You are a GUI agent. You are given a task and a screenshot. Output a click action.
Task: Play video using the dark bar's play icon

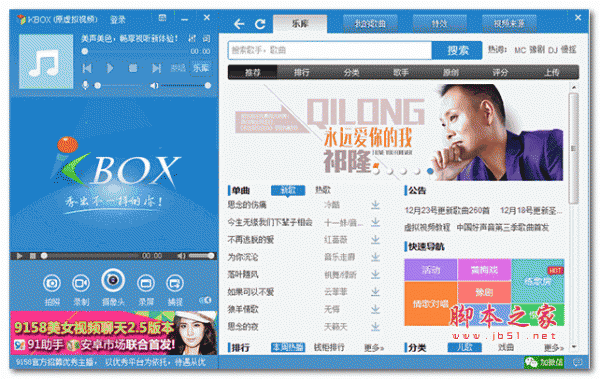20,256
